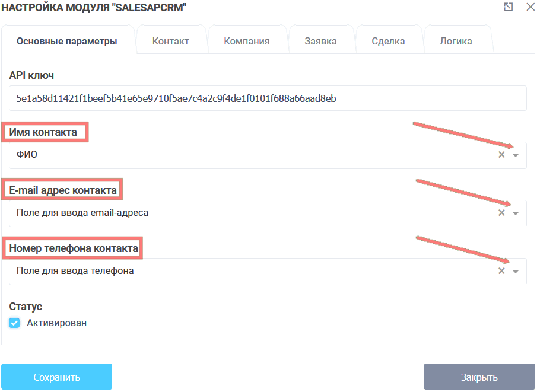
Task: Click the Сохранить button
Action: pos(56,376)
